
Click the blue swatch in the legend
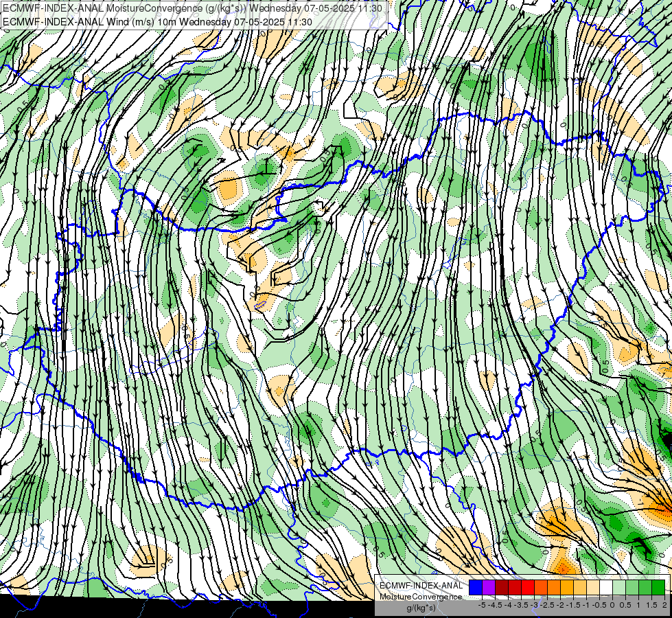(476, 587)
